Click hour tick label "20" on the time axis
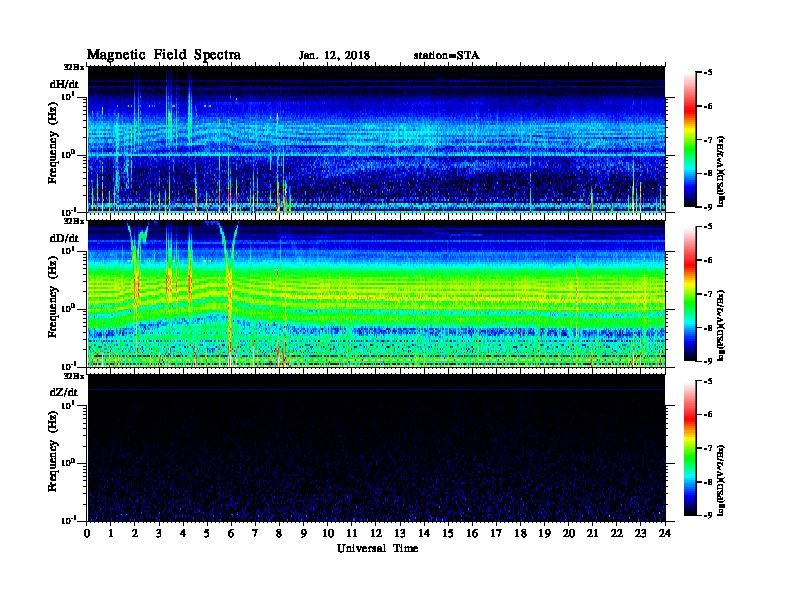Screen dimensions: 792x612 (569, 533)
